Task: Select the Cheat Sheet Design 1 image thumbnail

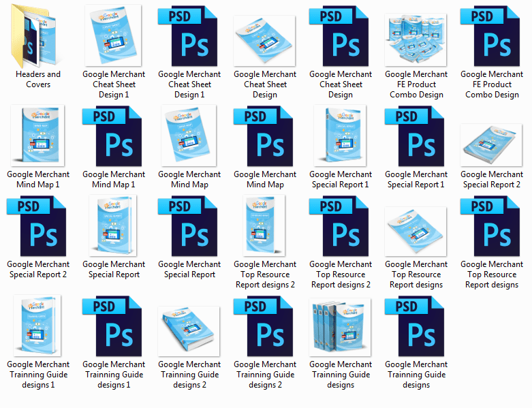Action: click(114, 35)
